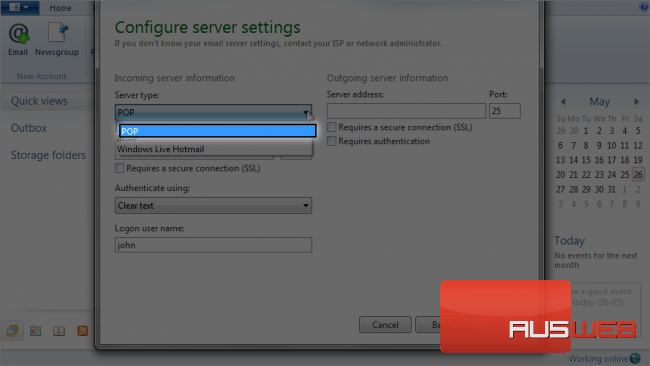Open the RSS Feeds icon in bottom bar
Image resolution: width=650 pixels, height=366 pixels.
[82, 330]
